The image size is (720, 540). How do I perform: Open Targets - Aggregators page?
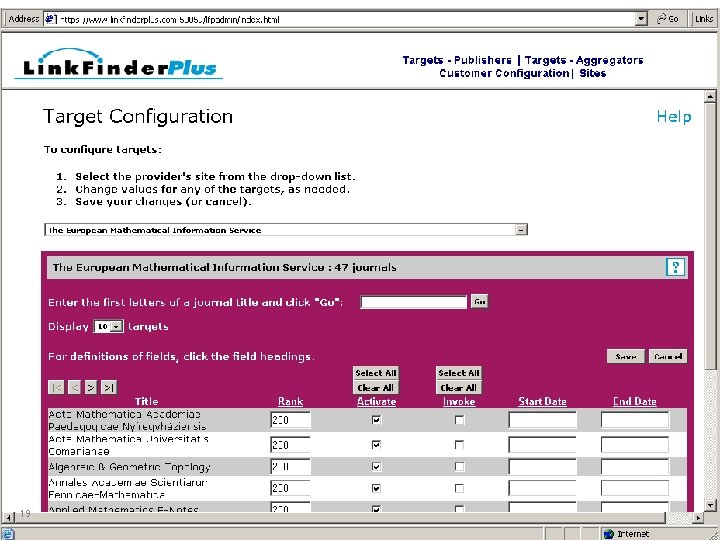tap(584, 60)
